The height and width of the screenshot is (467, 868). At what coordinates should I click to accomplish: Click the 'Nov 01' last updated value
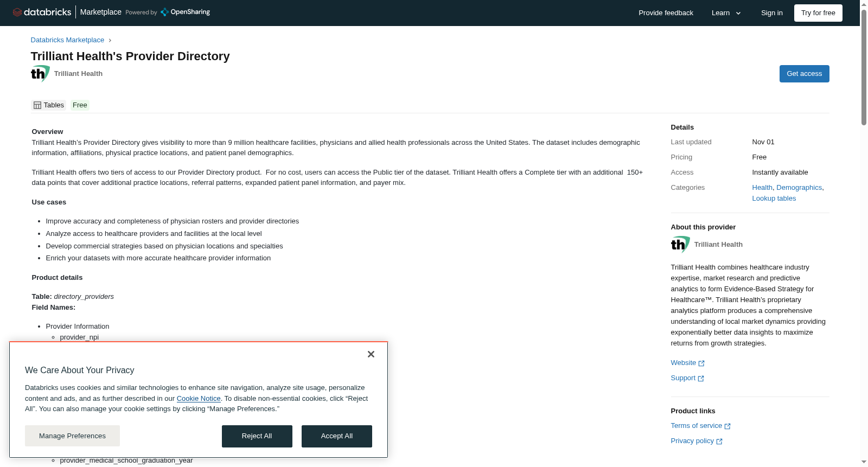point(763,142)
